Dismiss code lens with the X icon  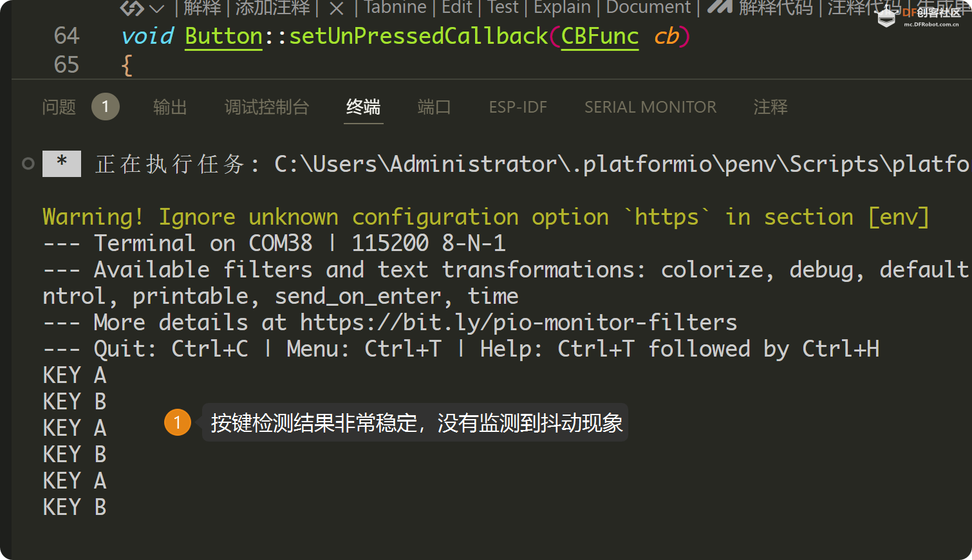336,8
